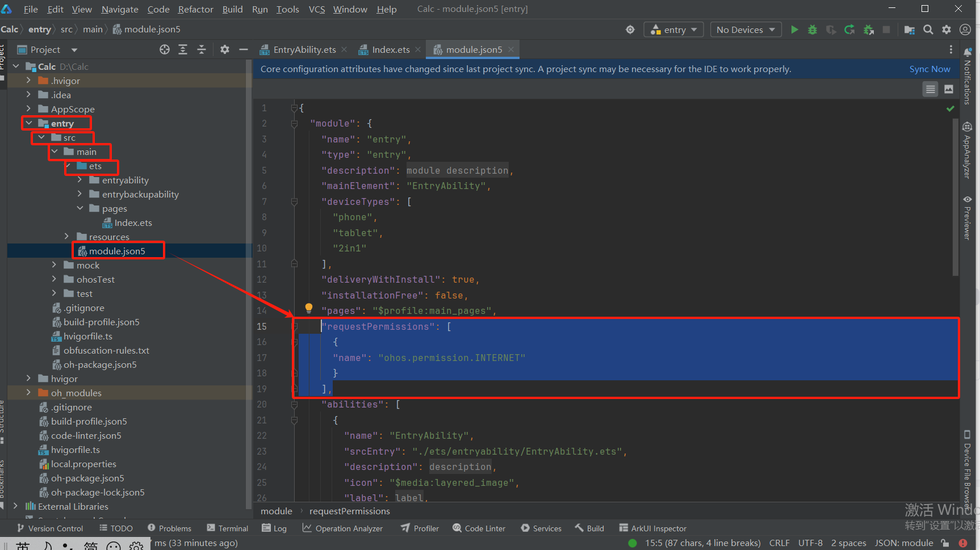Screen dimensions: 980x550
Task: Click CRLF line separator in status bar
Action: (779, 543)
